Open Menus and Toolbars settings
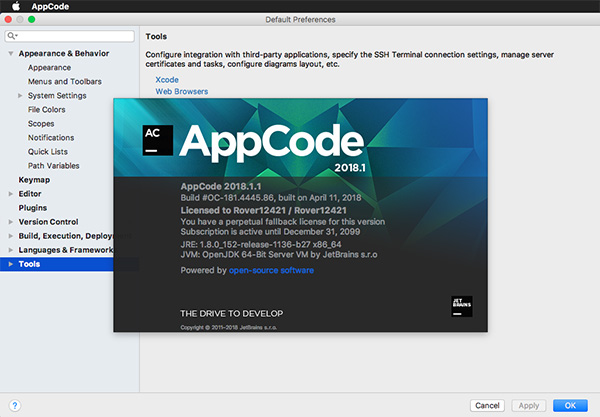Viewport: 600px width, 417px height. point(65,81)
